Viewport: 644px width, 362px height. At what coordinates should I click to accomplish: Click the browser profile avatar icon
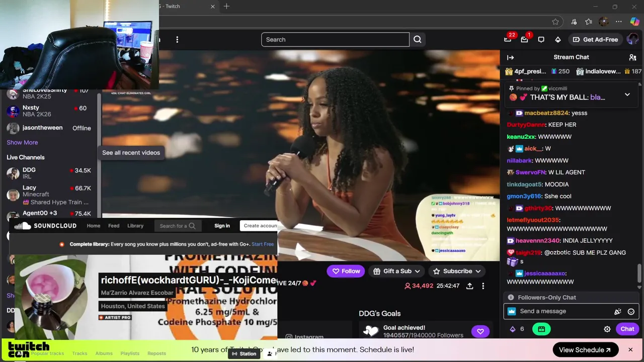[604, 22]
